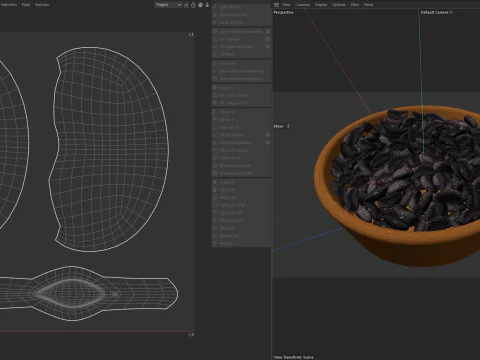480x360 pixels.
Task: Select Set UVW from Projection tool
Action: pos(241,31)
